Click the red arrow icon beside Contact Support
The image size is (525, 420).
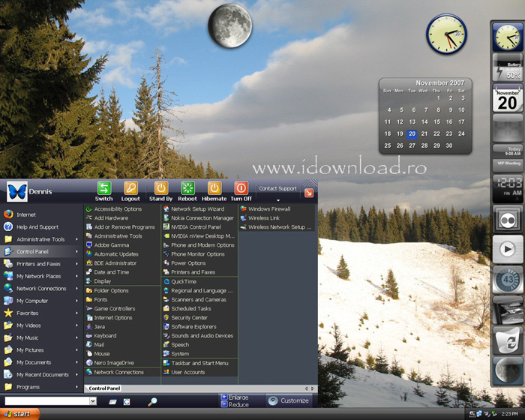(309, 193)
